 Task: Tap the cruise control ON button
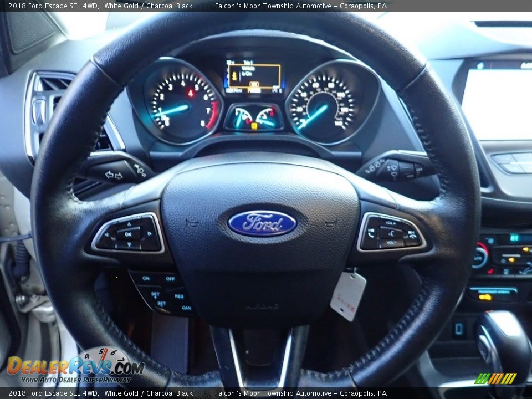[146, 278]
